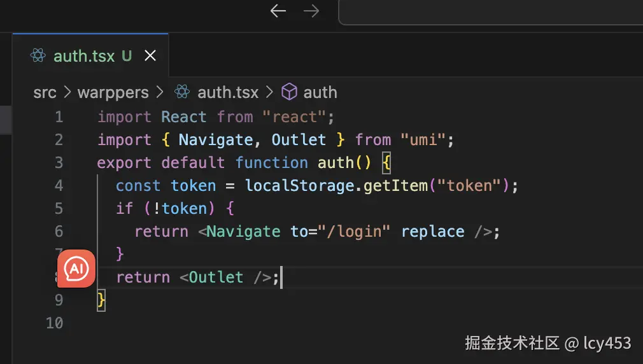This screenshot has width=643, height=364.
Task: Open the warppers folder breadcrumb
Action: click(113, 92)
